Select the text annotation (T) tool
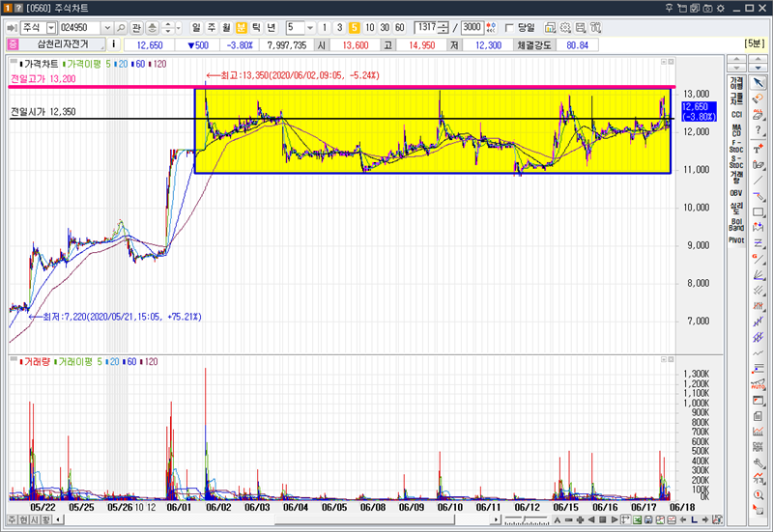 pyautogui.click(x=759, y=149)
